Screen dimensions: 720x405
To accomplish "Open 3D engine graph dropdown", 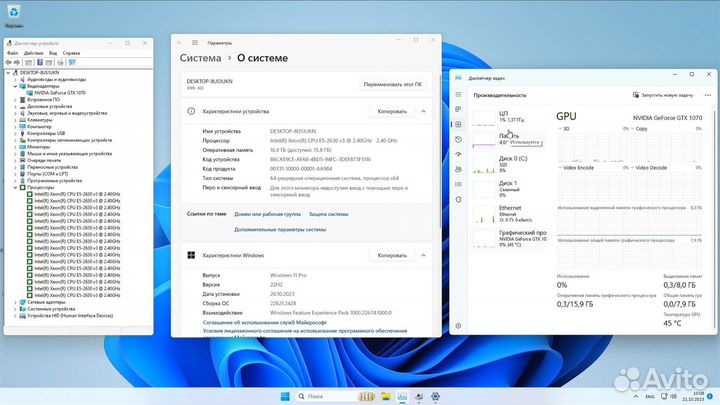I will tap(563, 129).
